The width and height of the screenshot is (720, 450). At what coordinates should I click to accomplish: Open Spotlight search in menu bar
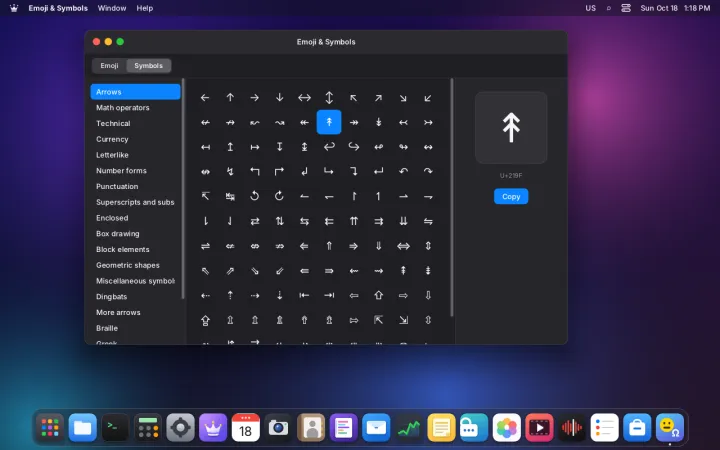(608, 8)
